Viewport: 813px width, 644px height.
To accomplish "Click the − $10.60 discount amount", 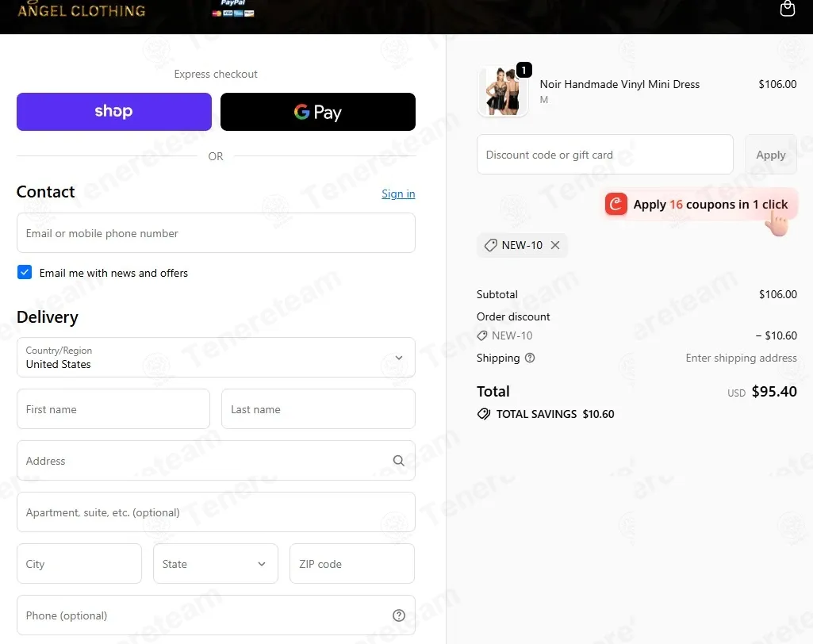I will coord(777,335).
